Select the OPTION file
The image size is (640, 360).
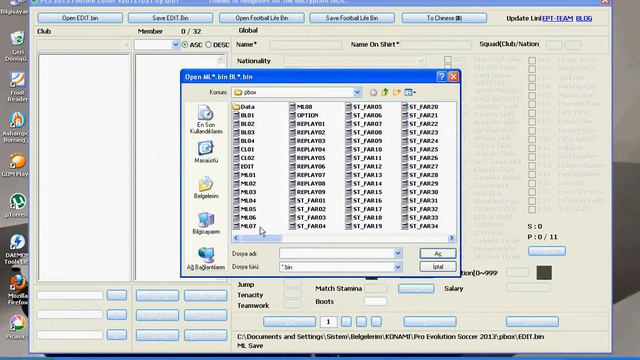304,115
